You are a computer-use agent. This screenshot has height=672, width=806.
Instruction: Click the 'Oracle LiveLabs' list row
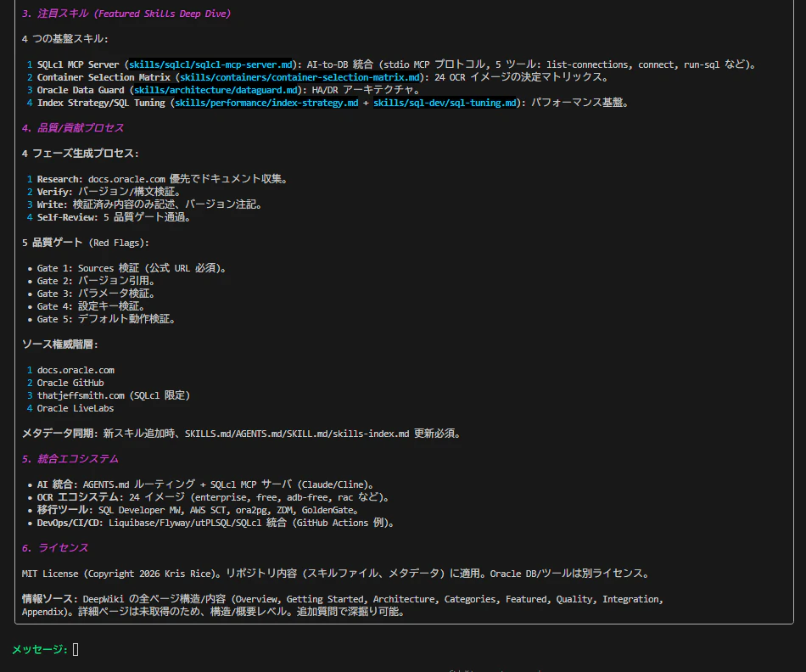[x=71, y=408]
